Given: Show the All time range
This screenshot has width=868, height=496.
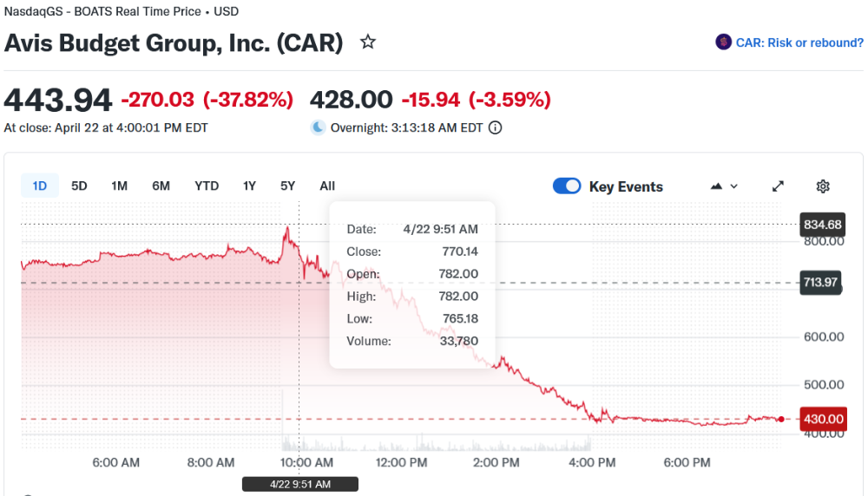Looking at the screenshot, I should pos(327,186).
